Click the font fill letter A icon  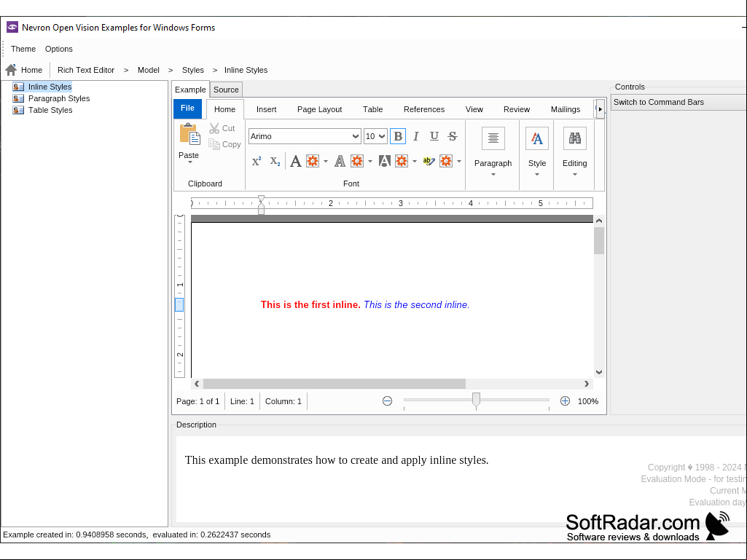[295, 161]
